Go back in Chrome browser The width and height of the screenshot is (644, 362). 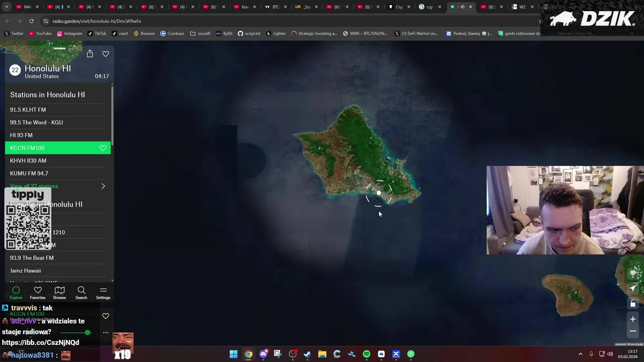(7, 21)
